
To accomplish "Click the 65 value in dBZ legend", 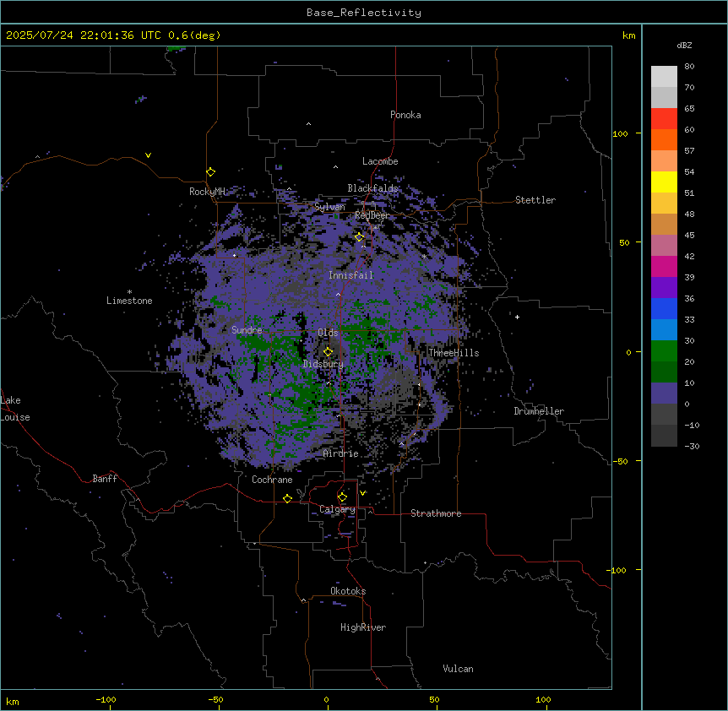I will 689,109.
